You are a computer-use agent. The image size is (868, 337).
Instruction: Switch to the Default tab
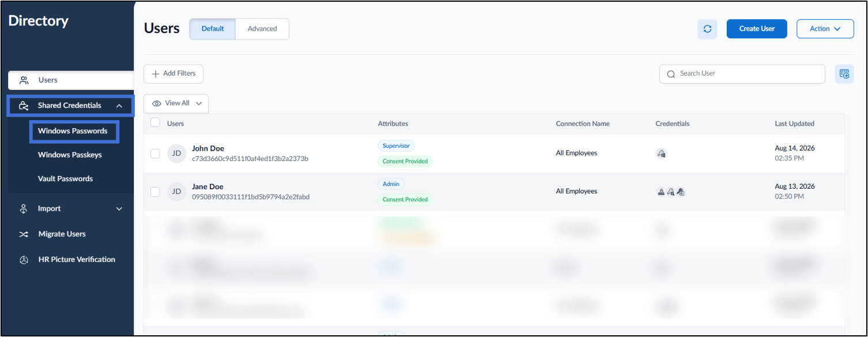coord(213,29)
